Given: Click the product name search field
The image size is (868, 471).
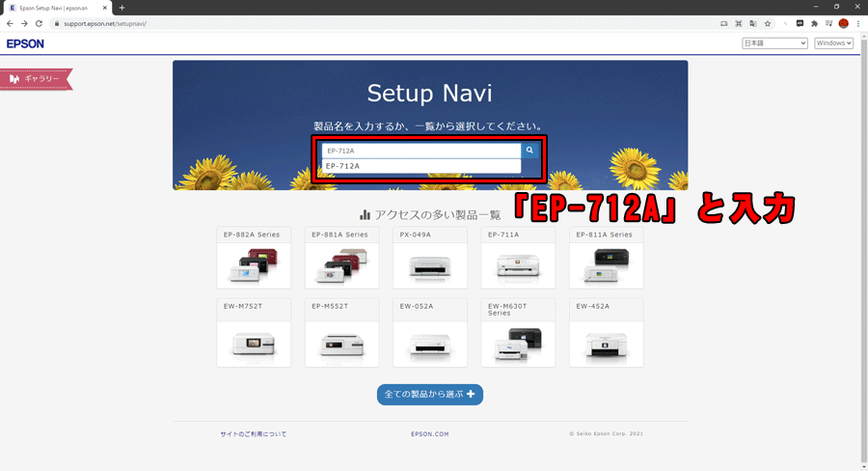Looking at the screenshot, I should 421,151.
